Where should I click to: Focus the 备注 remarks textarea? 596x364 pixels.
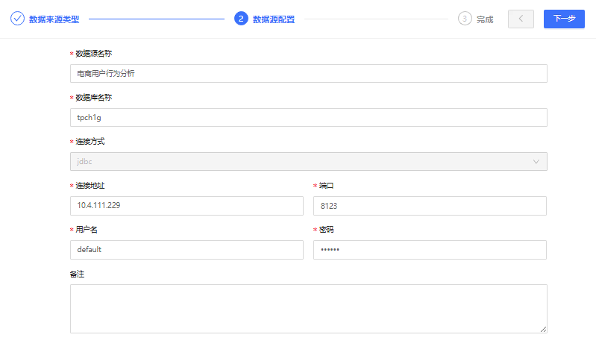tap(309, 309)
